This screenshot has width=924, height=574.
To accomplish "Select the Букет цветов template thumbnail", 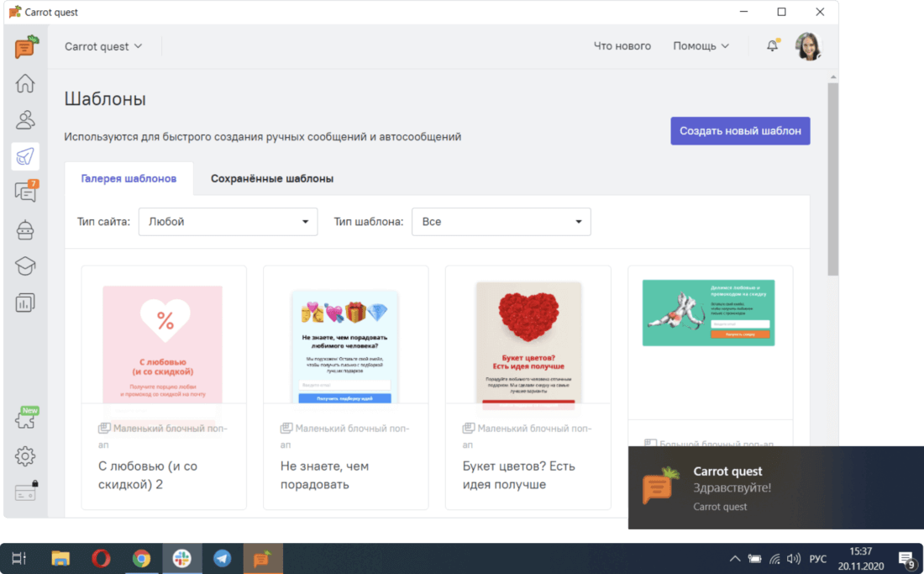I will click(x=528, y=343).
